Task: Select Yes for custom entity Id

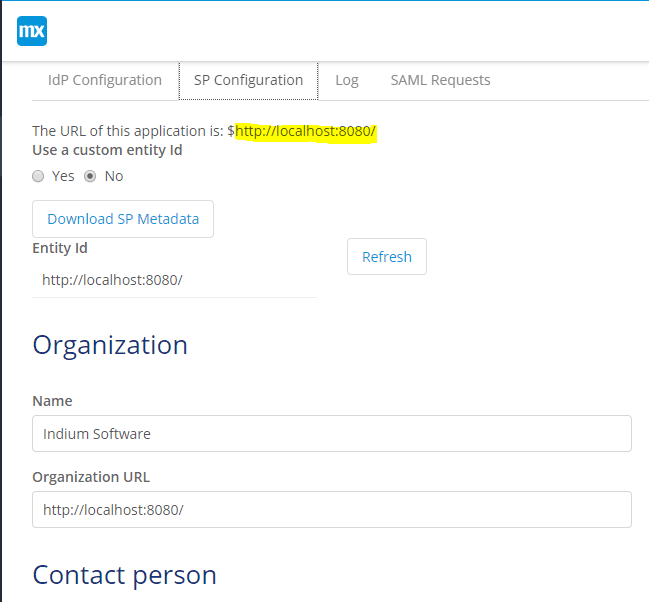Action: 38,176
